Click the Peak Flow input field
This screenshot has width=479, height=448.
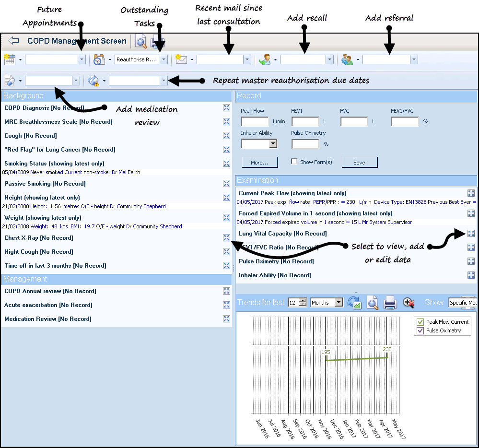255,122
